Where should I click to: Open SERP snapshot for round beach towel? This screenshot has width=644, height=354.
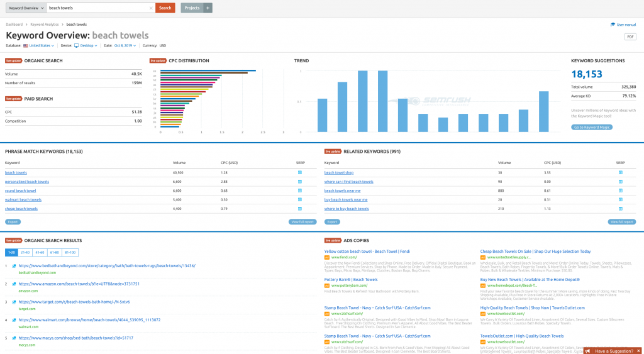pyautogui.click(x=300, y=191)
